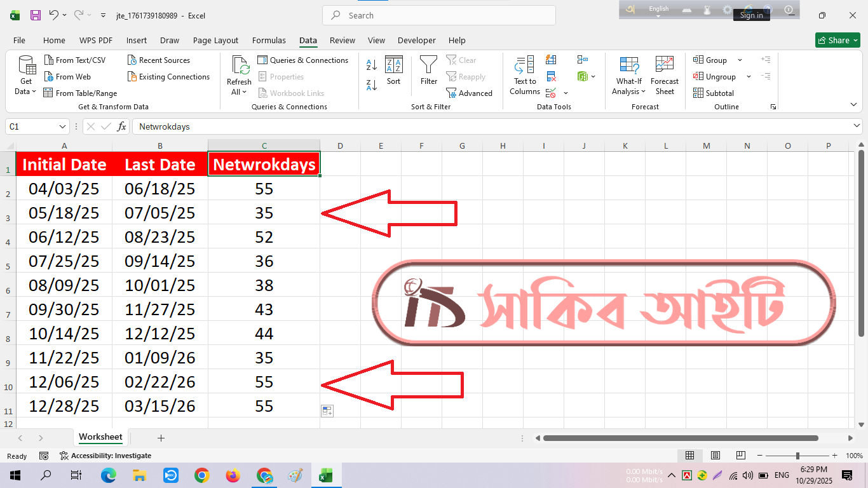Open Queries & Connections pane
Viewport: 868px width, 488px height.
[x=303, y=60]
